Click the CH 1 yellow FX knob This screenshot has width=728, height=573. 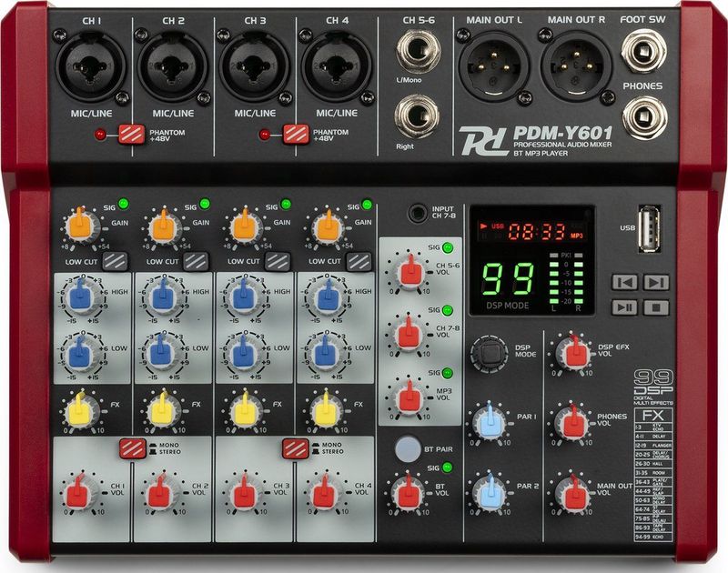pos(81,410)
